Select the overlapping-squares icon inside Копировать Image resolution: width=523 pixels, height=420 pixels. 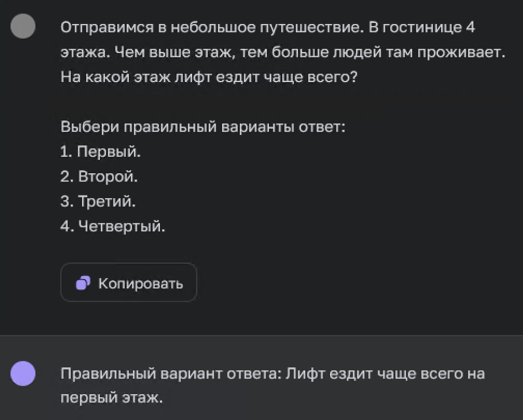(82, 283)
